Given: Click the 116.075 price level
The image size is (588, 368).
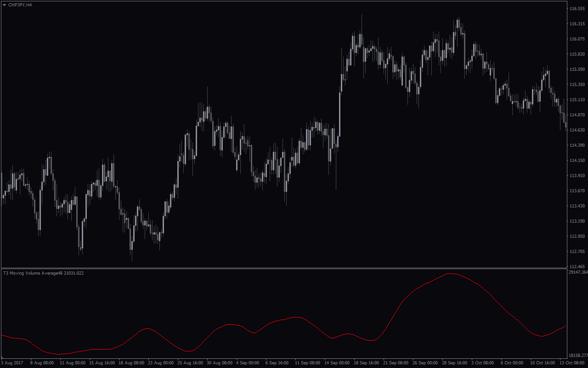Looking at the screenshot, I should point(577,39).
